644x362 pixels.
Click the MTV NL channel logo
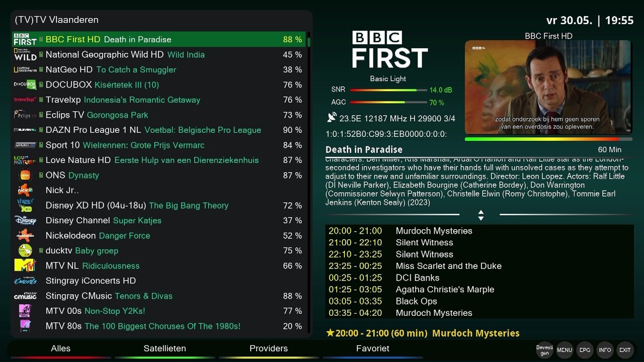(25, 265)
